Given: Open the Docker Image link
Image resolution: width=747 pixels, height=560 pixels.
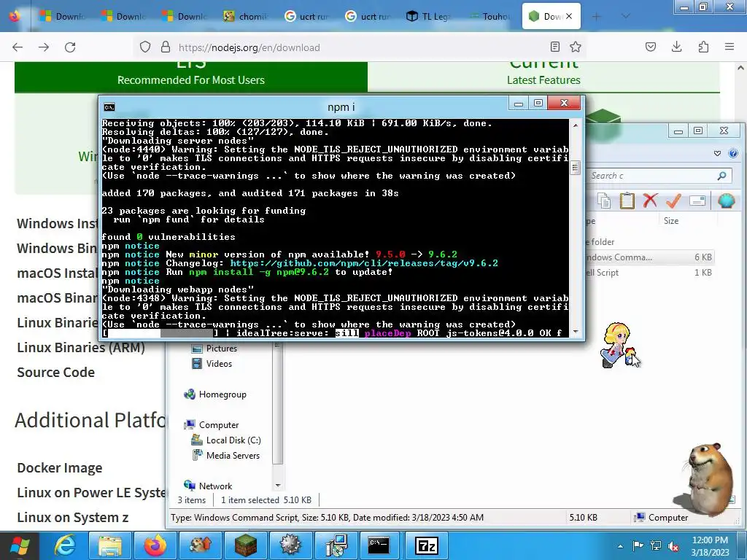Looking at the screenshot, I should coord(60,468).
